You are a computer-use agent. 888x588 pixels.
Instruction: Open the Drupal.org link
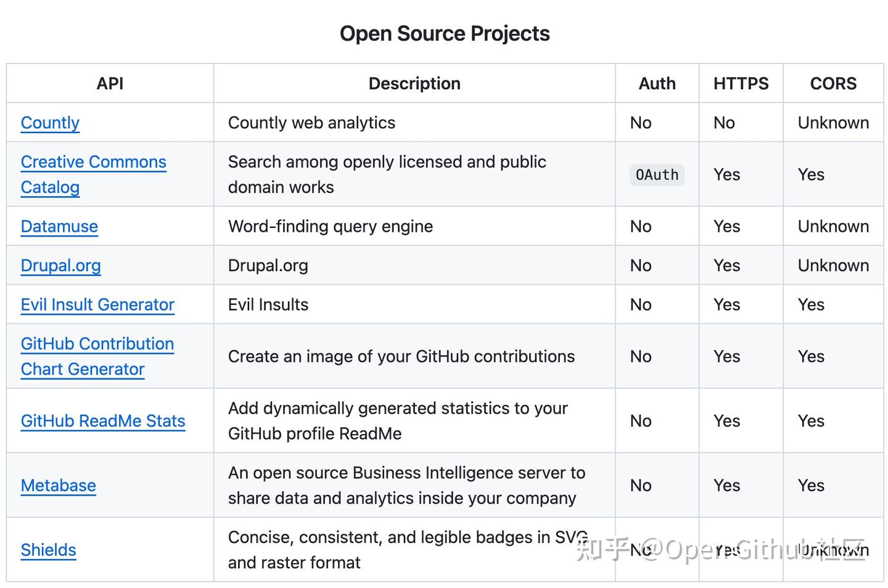click(x=60, y=266)
